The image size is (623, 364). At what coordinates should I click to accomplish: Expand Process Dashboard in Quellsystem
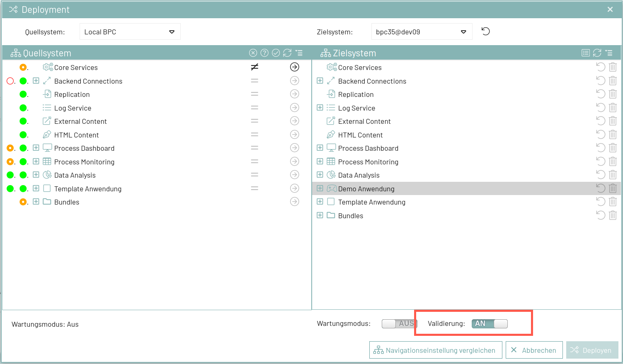pos(36,148)
